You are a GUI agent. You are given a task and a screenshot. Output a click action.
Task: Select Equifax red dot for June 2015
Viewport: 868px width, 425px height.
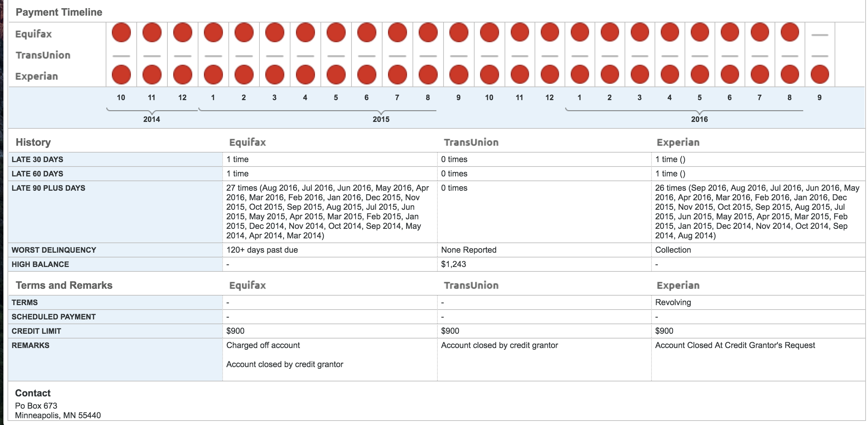[366, 32]
